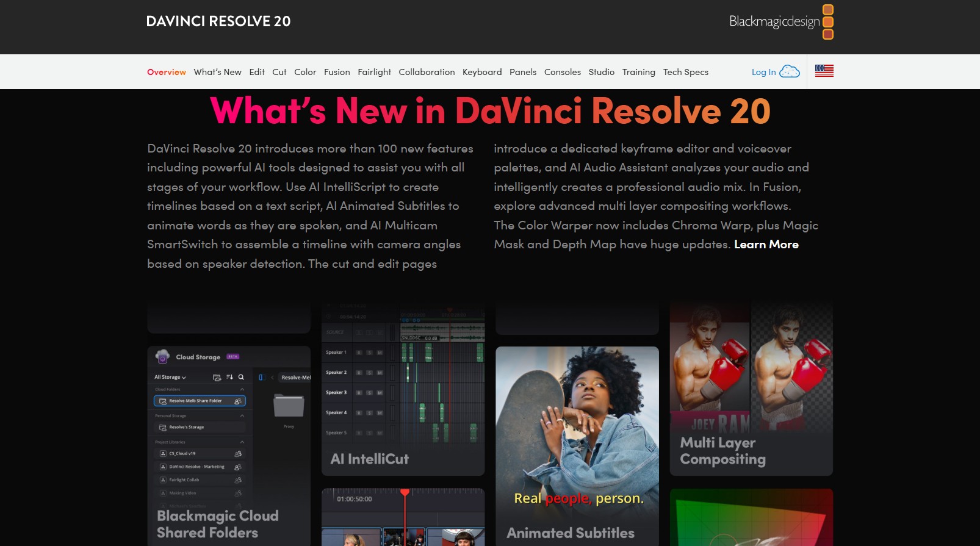Image resolution: width=980 pixels, height=546 pixels.
Task: Collapse the Project Libraries section
Action: pos(242,442)
